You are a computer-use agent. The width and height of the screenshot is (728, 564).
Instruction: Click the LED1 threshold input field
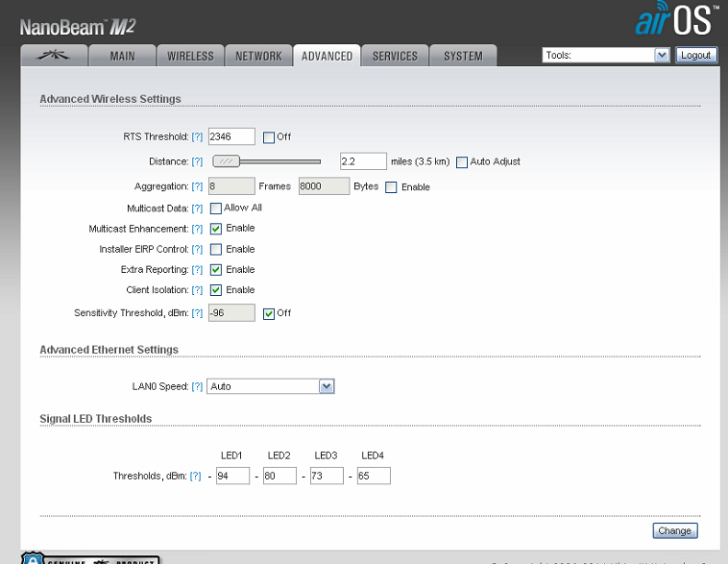pyautogui.click(x=232, y=476)
